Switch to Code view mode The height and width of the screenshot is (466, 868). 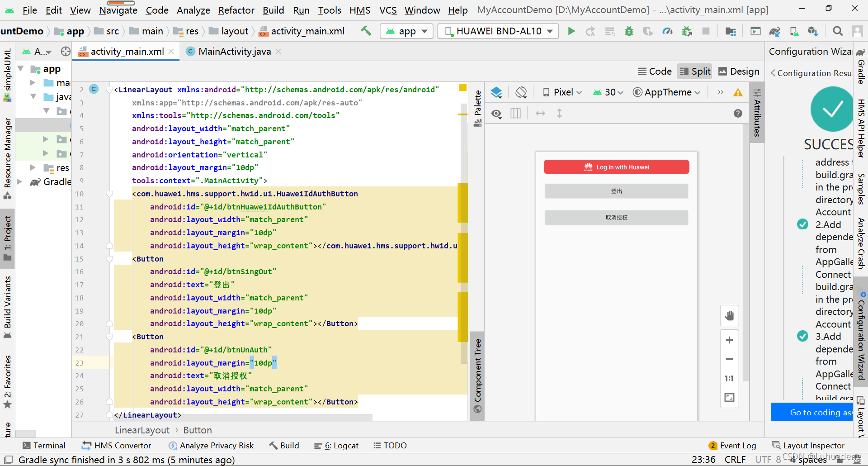(655, 71)
